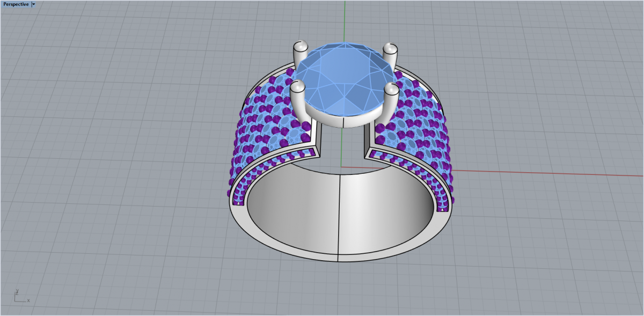Screen dimensions: 644x316
Task: Open the Perspective viewport dropdown arrow
Action: pos(34,4)
